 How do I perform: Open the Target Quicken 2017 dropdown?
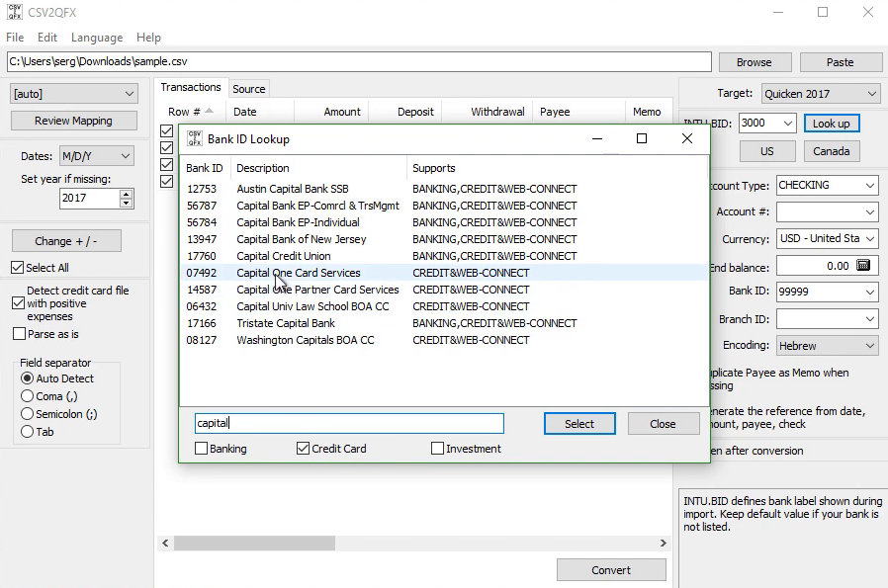pyautogui.click(x=821, y=93)
